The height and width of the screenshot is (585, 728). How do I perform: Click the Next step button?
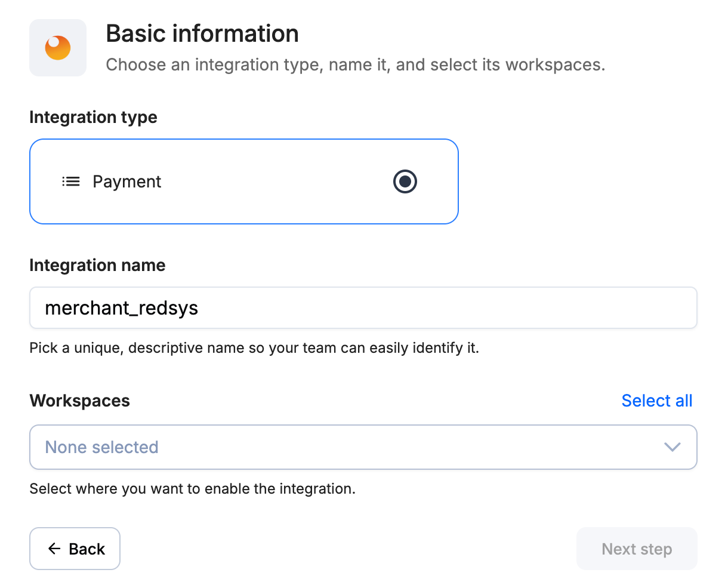tap(637, 549)
